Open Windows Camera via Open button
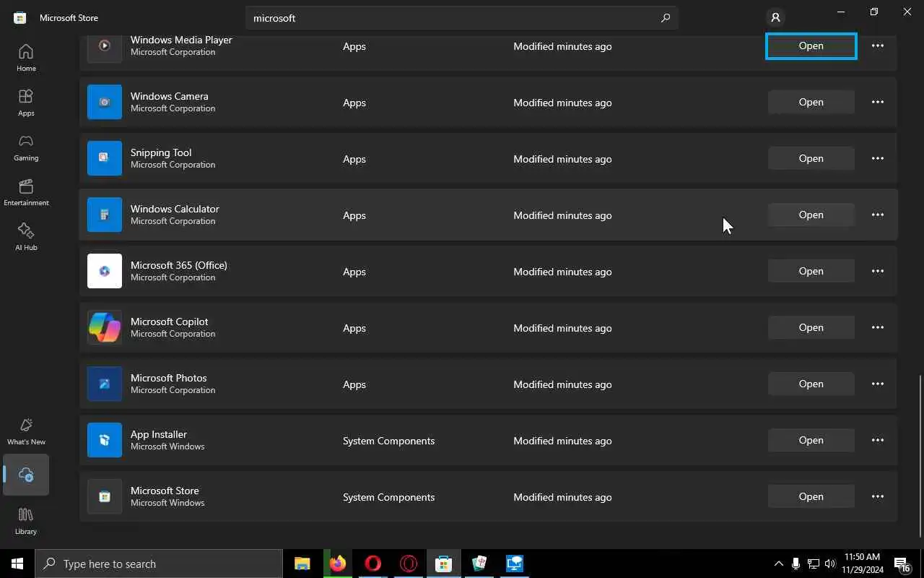 pyautogui.click(x=811, y=102)
